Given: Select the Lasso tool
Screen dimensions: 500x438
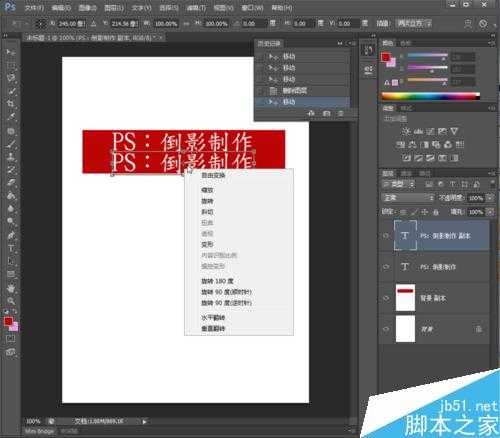Looking at the screenshot, I should pos(11,79).
